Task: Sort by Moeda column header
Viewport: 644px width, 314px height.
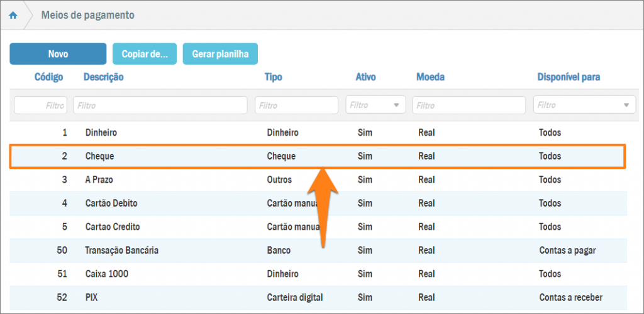Action: coord(430,77)
